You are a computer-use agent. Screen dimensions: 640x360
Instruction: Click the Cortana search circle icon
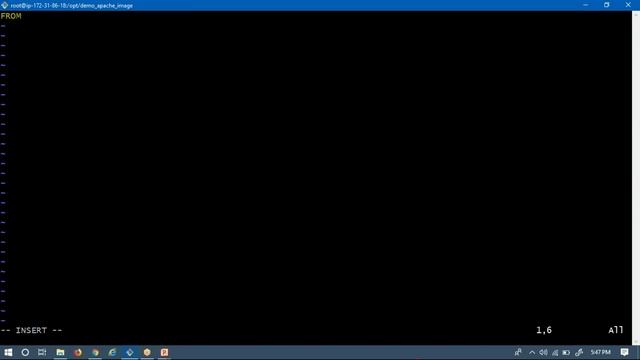pyautogui.click(x=25, y=352)
